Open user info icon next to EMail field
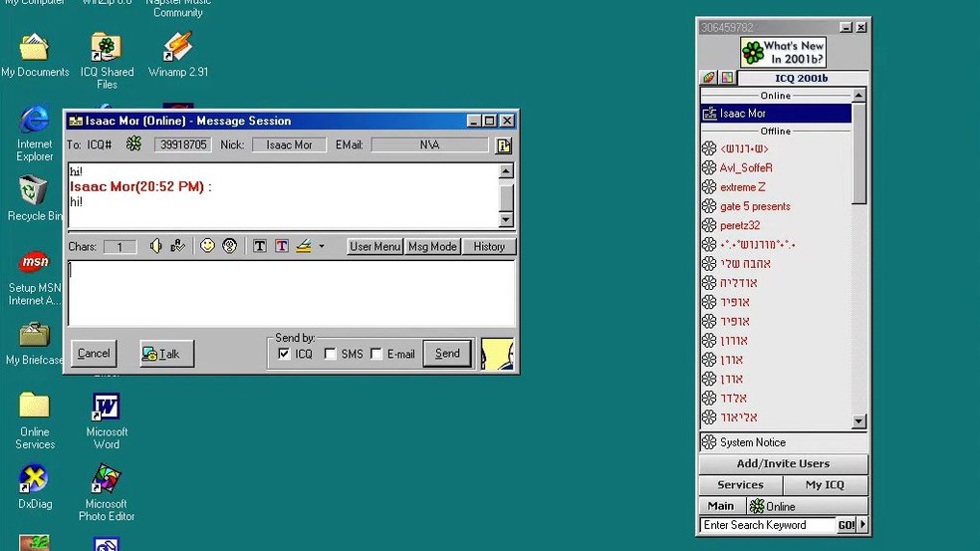The width and height of the screenshot is (980, 551). (x=503, y=145)
